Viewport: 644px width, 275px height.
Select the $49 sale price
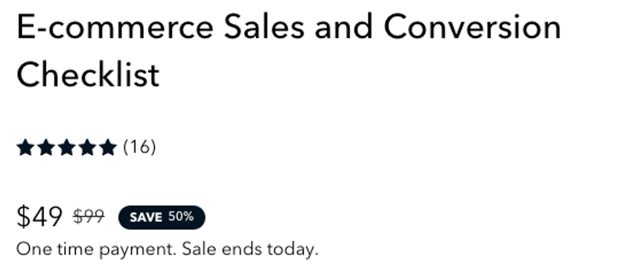pyautogui.click(x=40, y=217)
